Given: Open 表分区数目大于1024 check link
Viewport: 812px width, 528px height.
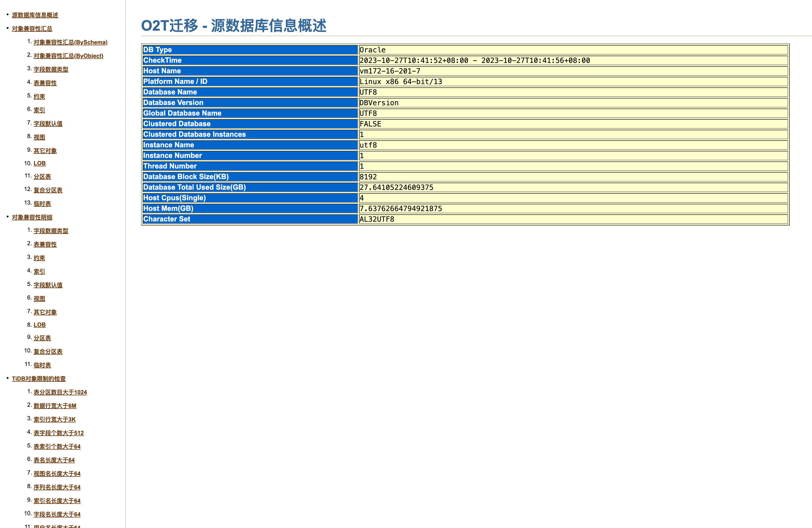Looking at the screenshot, I should point(60,392).
